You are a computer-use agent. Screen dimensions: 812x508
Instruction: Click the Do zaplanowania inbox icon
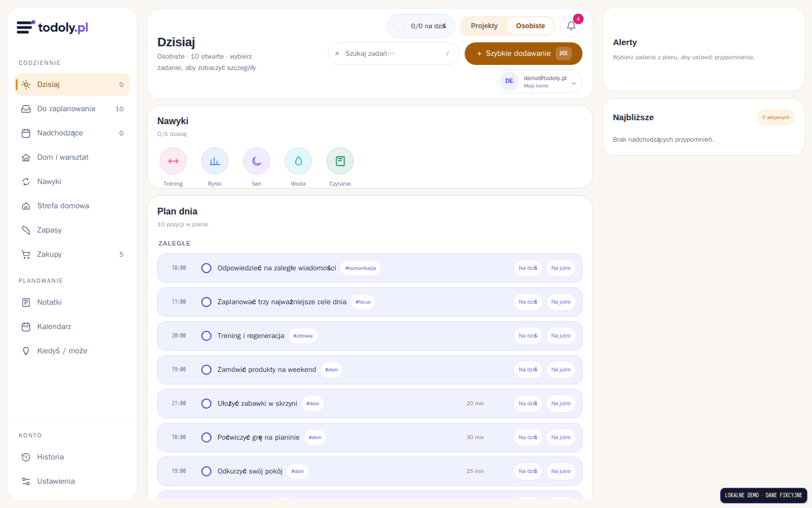[x=26, y=109]
